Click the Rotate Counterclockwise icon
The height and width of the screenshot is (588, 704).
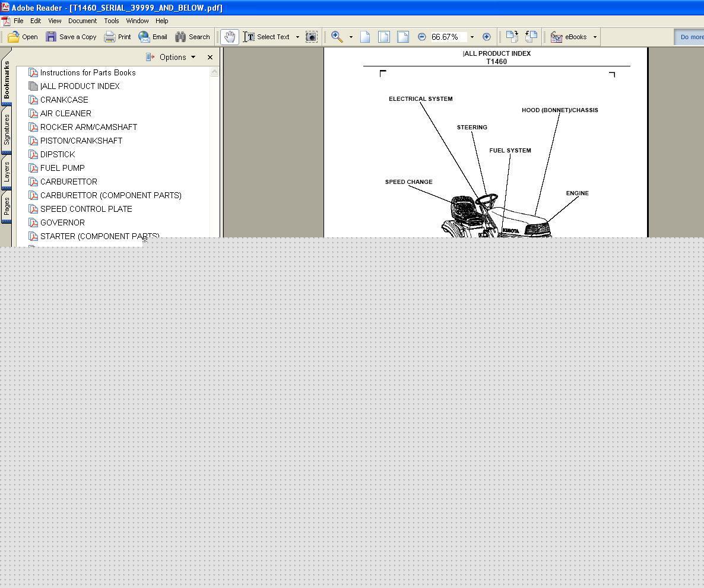531,37
